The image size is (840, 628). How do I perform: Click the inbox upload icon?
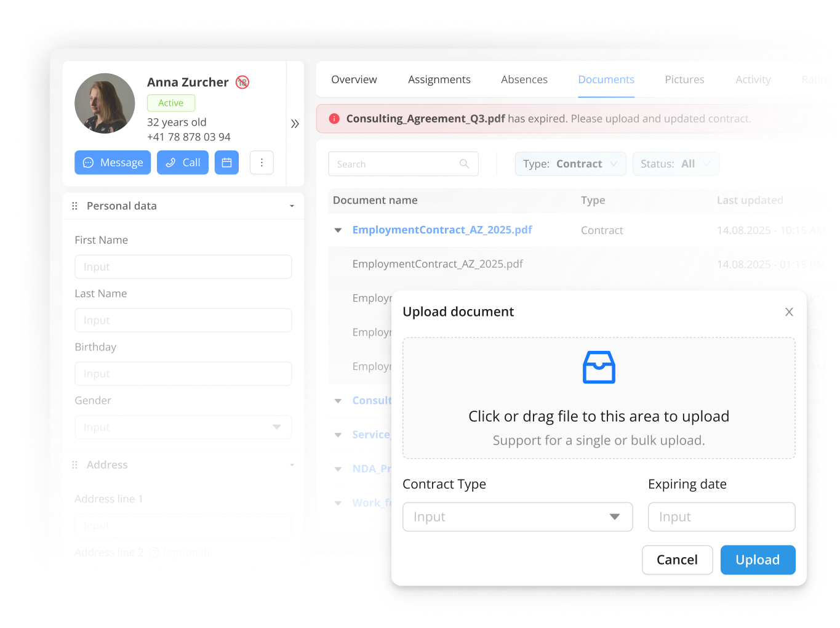598,368
